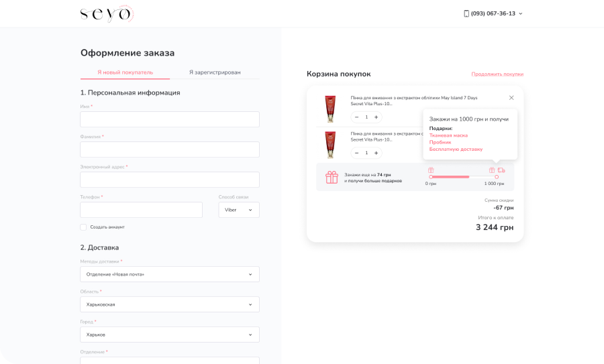The image size is (604, 364).
Task: Switch to "Я зарегистрирован" tab
Action: click(215, 72)
